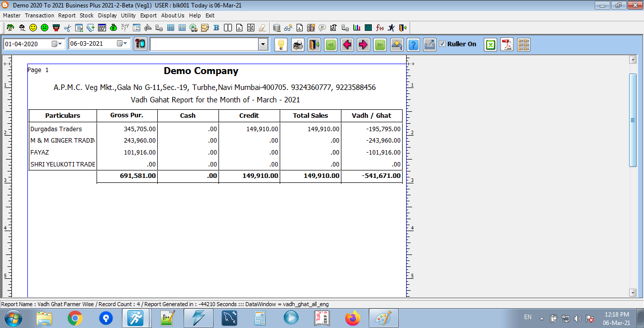The image size is (644, 328).
Task: Expand the empty combo box dropdown arrow
Action: 263,45
